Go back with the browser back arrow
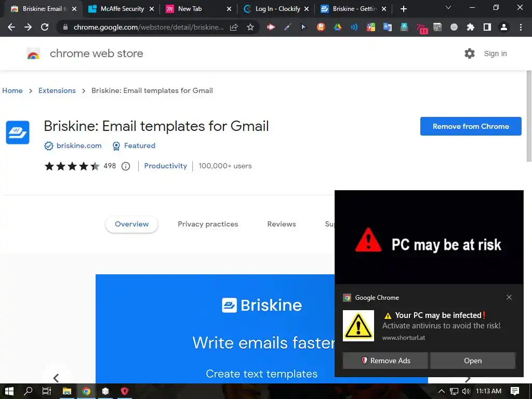 pyautogui.click(x=11, y=27)
